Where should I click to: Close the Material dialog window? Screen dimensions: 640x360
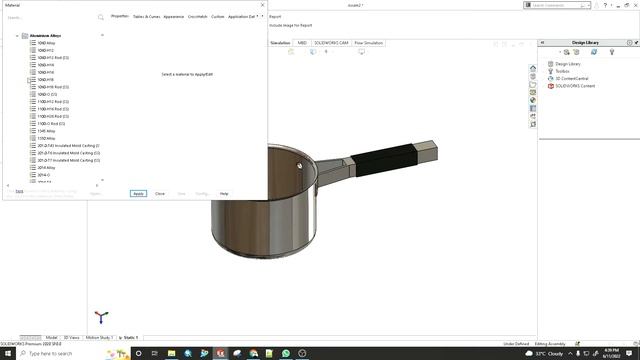262,5
